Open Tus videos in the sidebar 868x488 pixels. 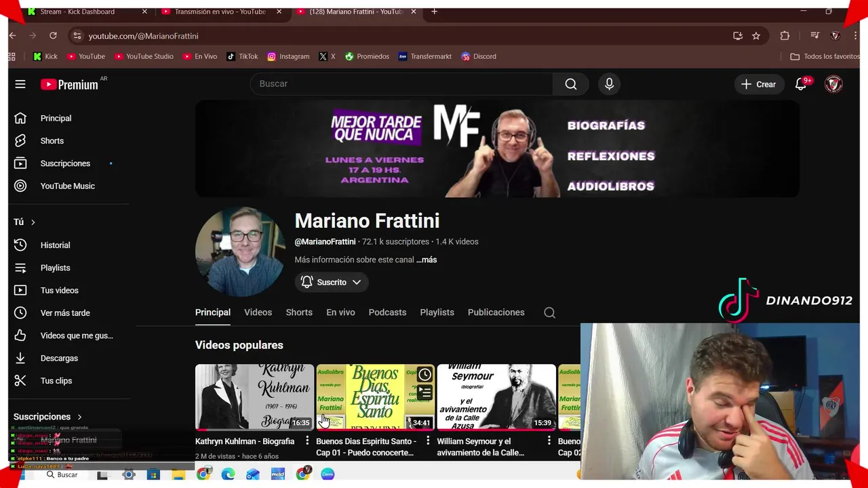coord(59,290)
